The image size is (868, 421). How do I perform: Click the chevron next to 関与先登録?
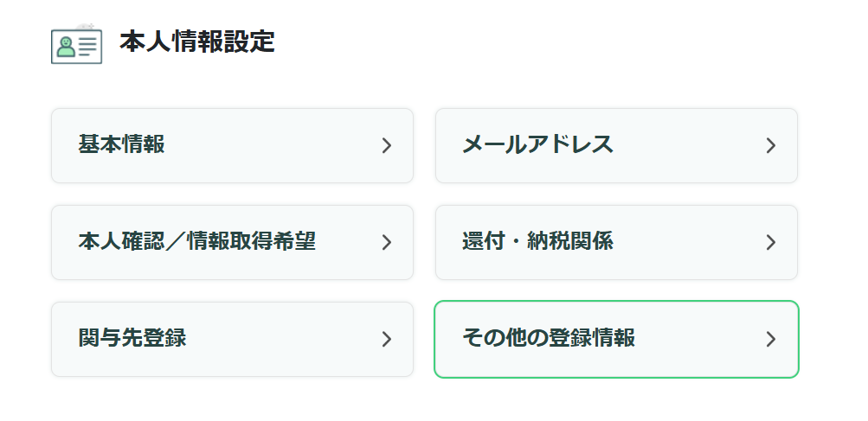387,340
